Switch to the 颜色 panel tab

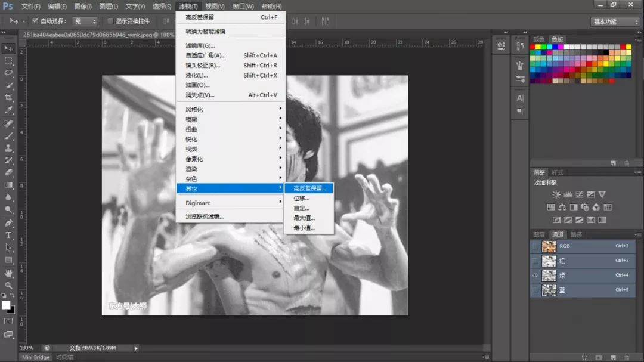(539, 39)
